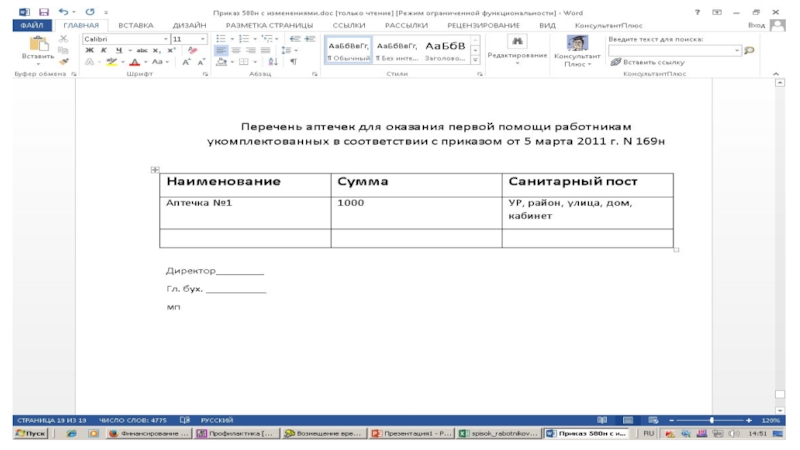The image size is (800, 450).
Task: Click the Пуск start button
Action: pos(30,434)
